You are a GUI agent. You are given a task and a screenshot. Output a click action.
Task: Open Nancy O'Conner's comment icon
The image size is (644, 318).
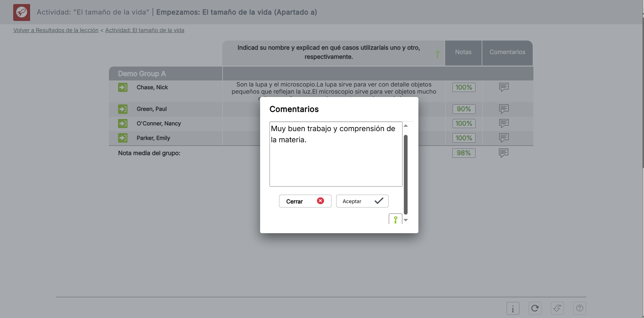[x=504, y=123]
